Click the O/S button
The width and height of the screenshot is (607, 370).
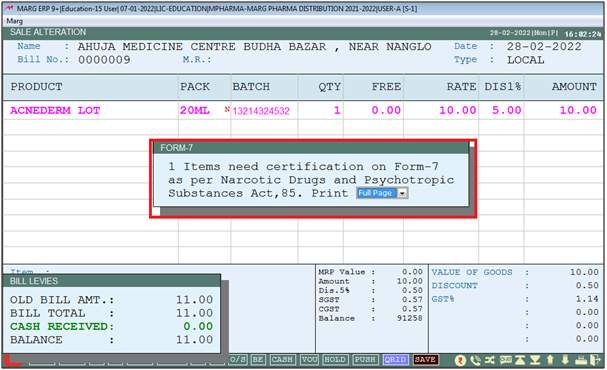(x=238, y=360)
